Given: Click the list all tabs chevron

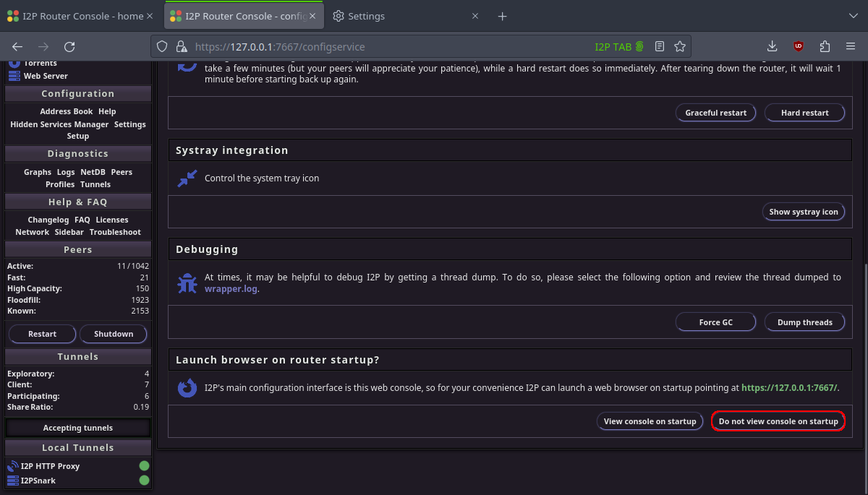Looking at the screenshot, I should coord(852,16).
